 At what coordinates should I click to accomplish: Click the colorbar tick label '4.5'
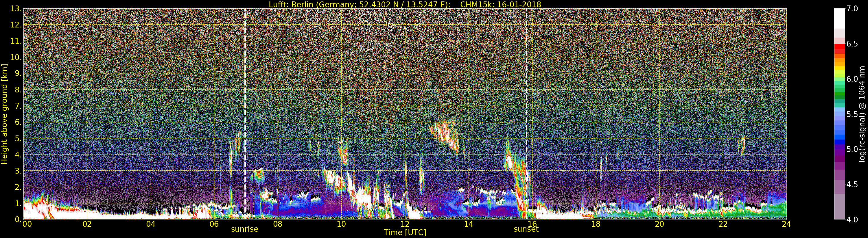point(852,185)
